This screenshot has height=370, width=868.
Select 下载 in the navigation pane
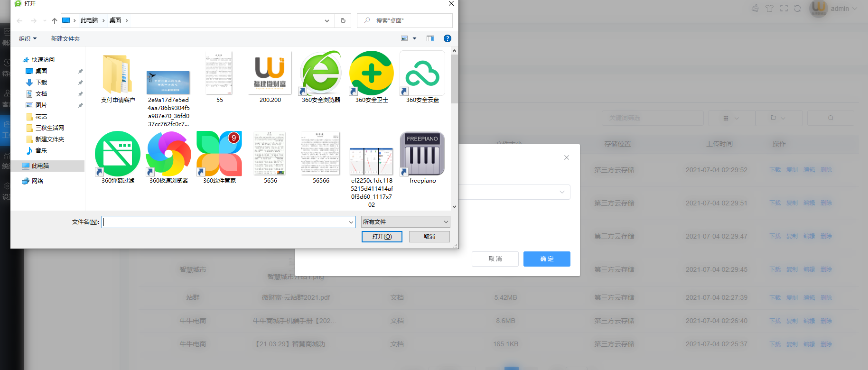[x=41, y=82]
